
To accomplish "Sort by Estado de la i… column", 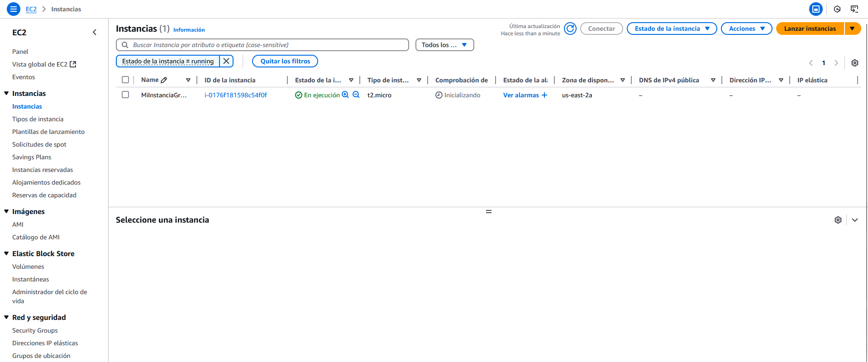I will coord(351,80).
